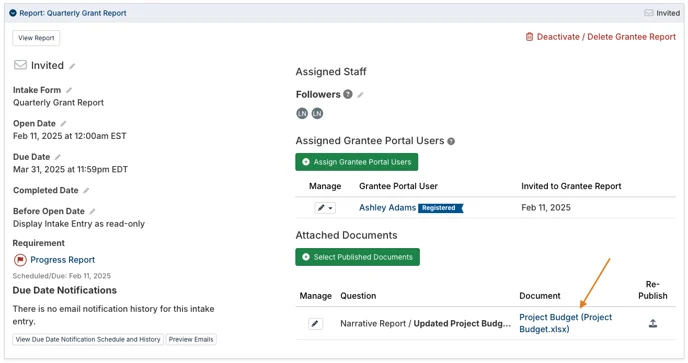Screen dimensions: 688x363
Task: Click the Grantee Portal User column header
Action: click(x=398, y=186)
